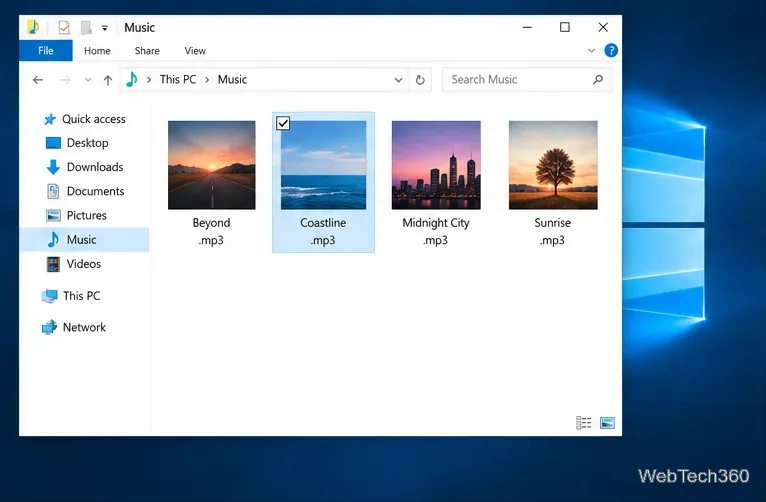Click the Documents icon in sidebar

53,191
